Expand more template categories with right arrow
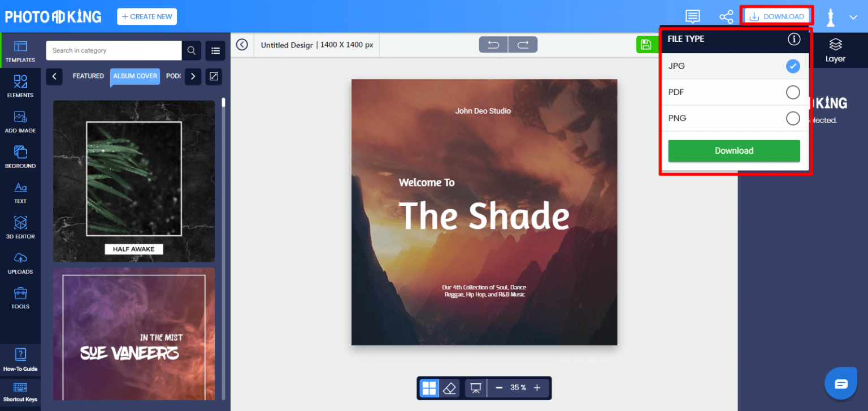Screen dimensions: 868x411 (x=193, y=76)
